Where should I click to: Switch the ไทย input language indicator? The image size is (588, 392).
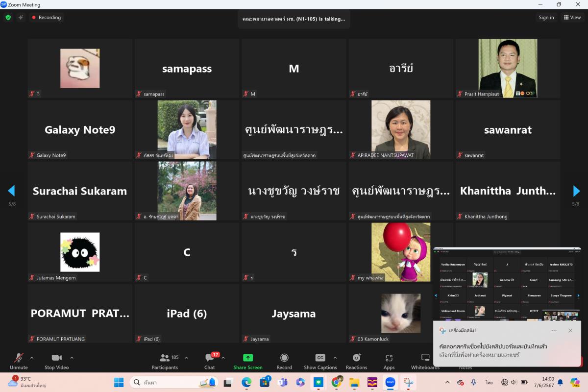[x=489, y=382]
